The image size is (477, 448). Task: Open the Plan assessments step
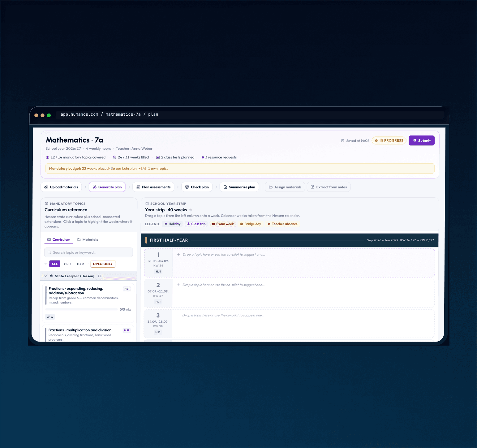click(153, 187)
